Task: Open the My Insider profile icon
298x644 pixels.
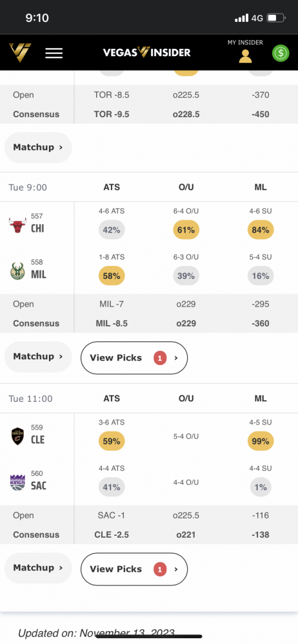Action: [245, 56]
